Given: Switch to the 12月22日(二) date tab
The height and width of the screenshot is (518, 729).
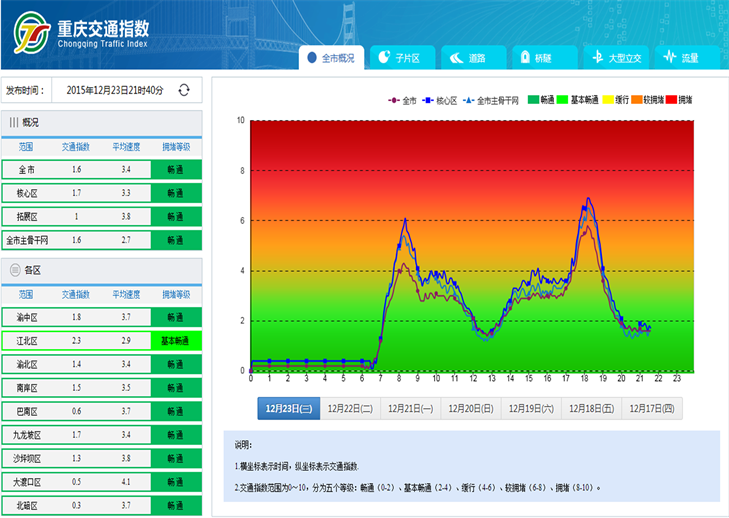Looking at the screenshot, I should (x=350, y=408).
